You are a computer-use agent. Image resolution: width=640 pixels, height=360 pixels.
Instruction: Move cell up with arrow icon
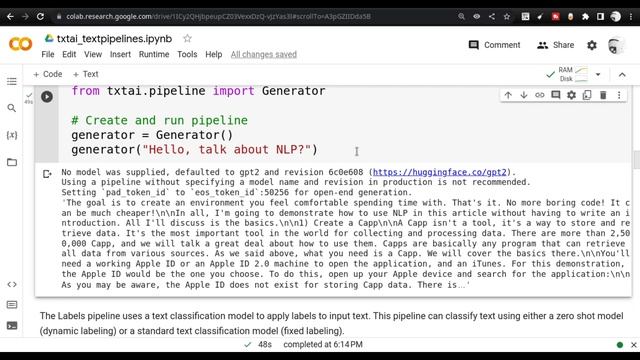tap(508, 95)
